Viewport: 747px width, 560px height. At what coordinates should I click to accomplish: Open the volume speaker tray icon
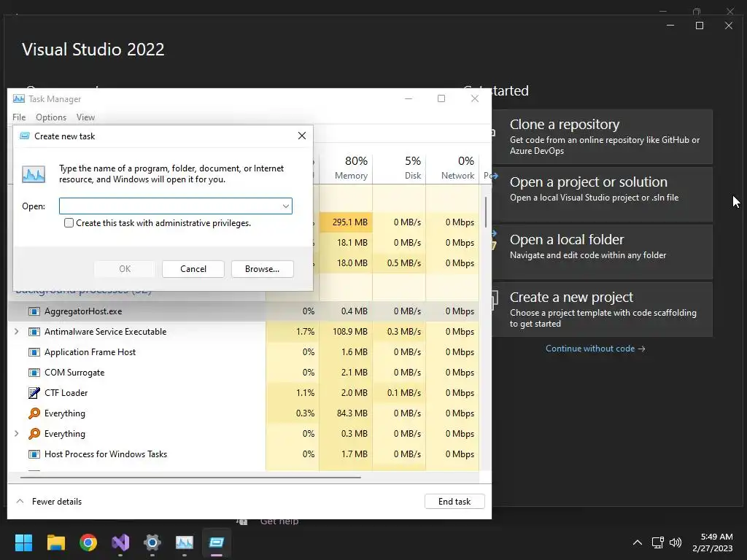(x=676, y=542)
